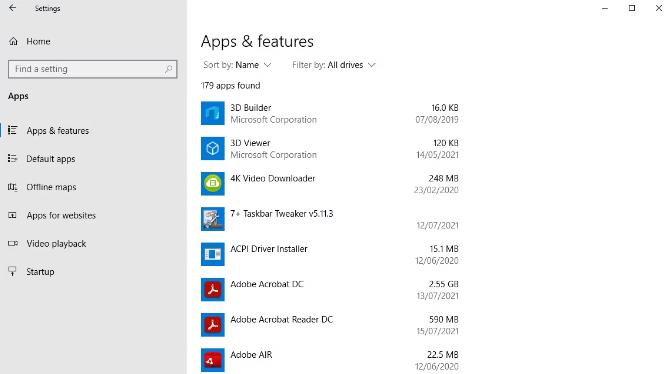Click the 07/08/2019 install date
The image size is (670, 374).
point(437,120)
